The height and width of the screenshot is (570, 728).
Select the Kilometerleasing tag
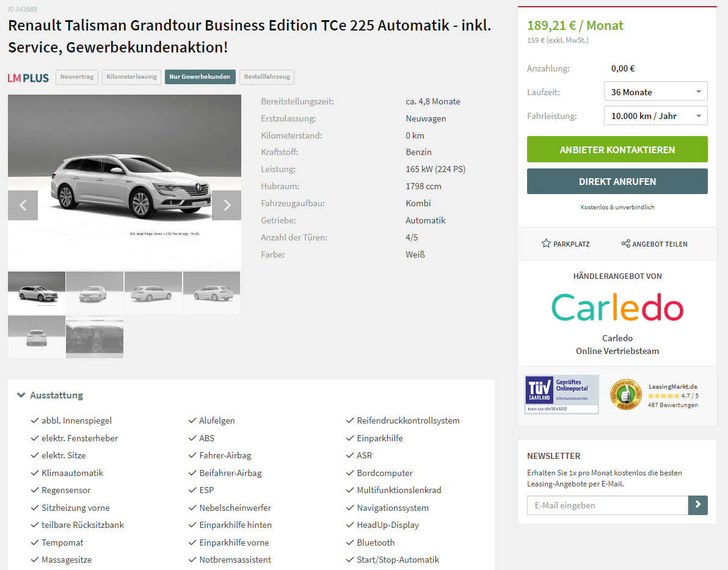click(x=131, y=76)
